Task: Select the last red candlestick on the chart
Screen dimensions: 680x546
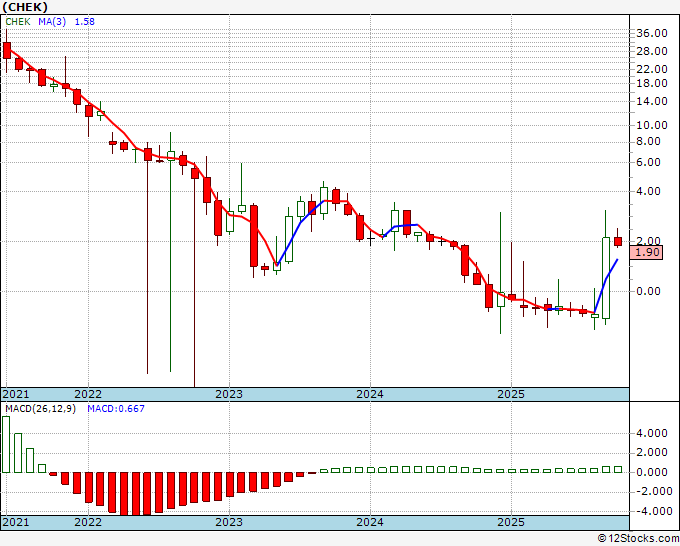Action: tap(618, 241)
